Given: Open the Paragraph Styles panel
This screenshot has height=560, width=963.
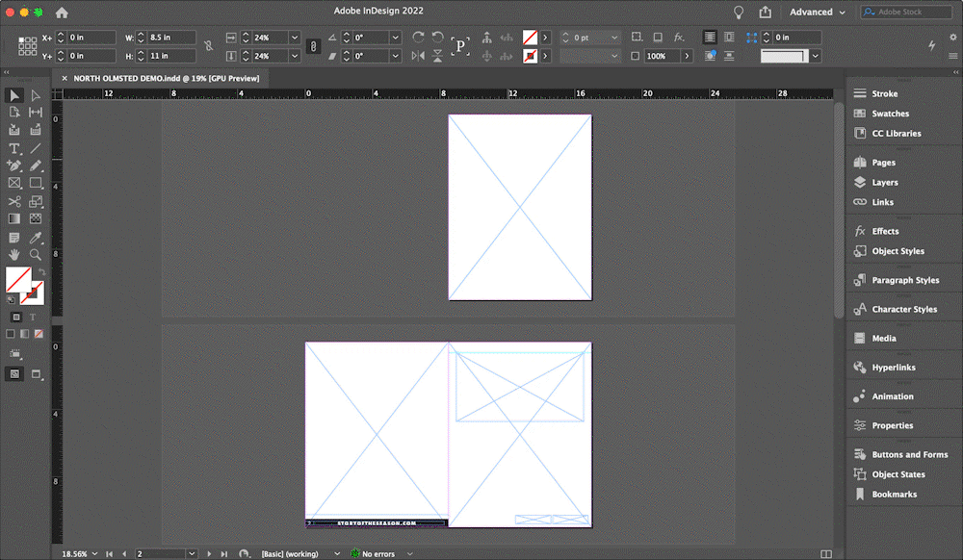Looking at the screenshot, I should coord(904,280).
